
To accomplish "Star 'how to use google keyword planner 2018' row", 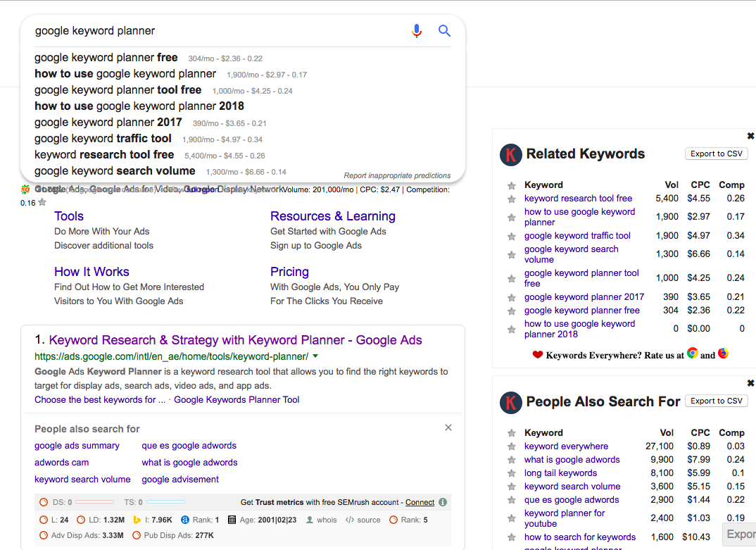I will point(512,330).
